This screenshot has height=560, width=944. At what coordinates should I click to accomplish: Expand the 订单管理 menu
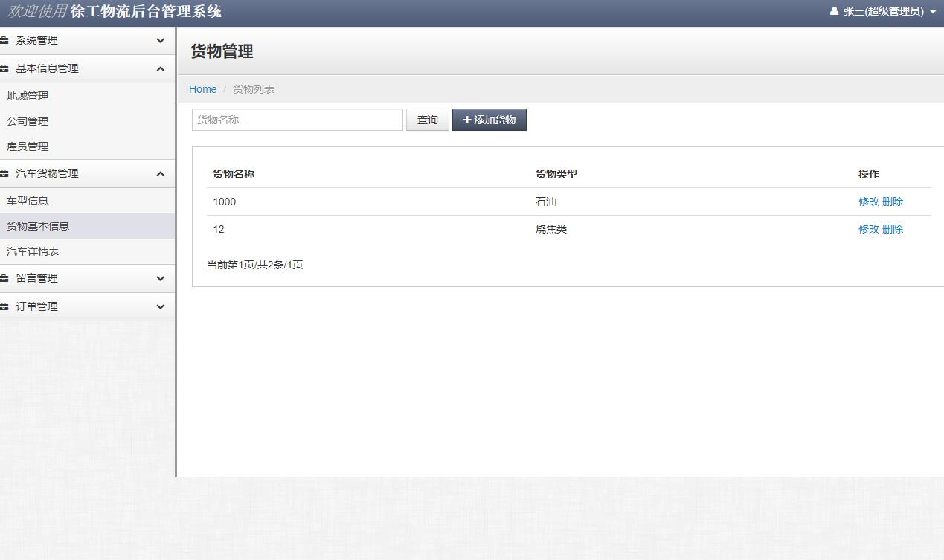87,306
